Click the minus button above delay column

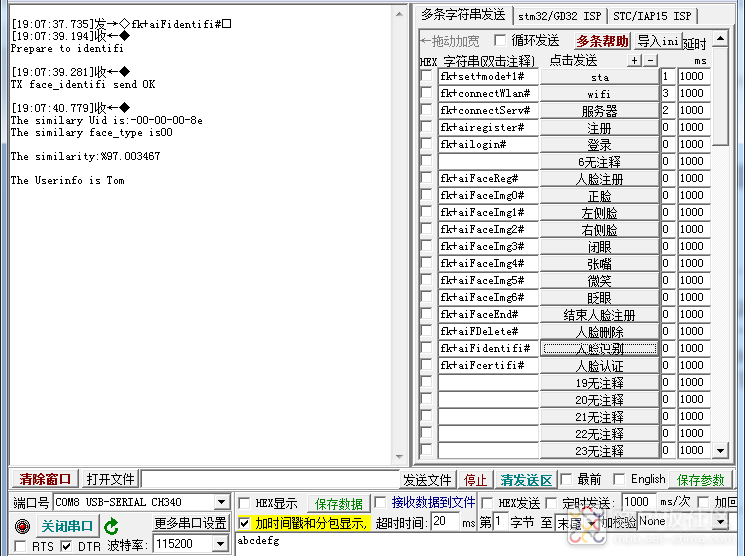[650, 60]
